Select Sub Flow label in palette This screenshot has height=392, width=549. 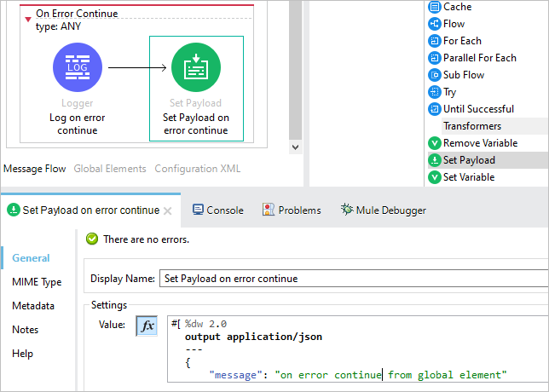[464, 75]
